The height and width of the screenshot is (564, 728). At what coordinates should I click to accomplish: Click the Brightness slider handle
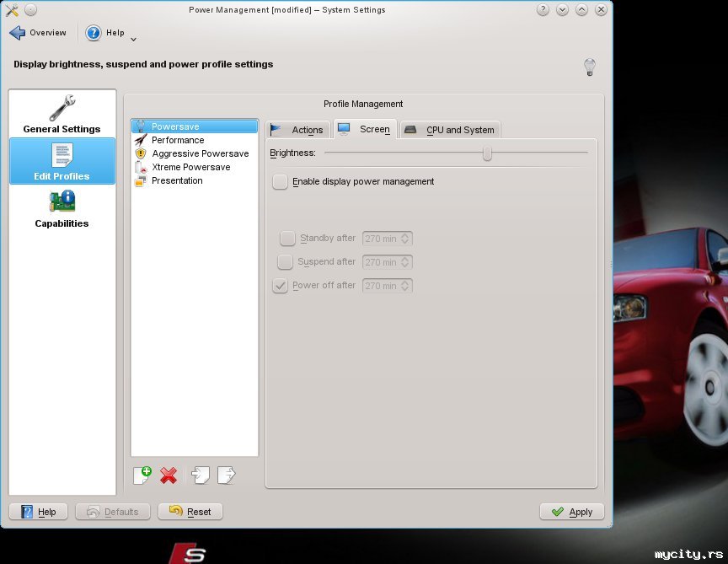[487, 153]
